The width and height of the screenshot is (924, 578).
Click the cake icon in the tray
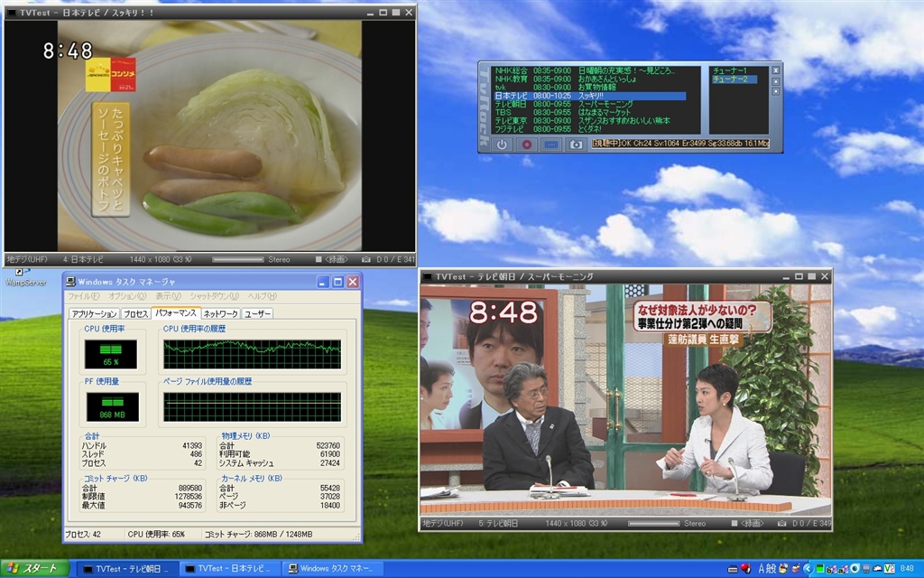coord(796,569)
